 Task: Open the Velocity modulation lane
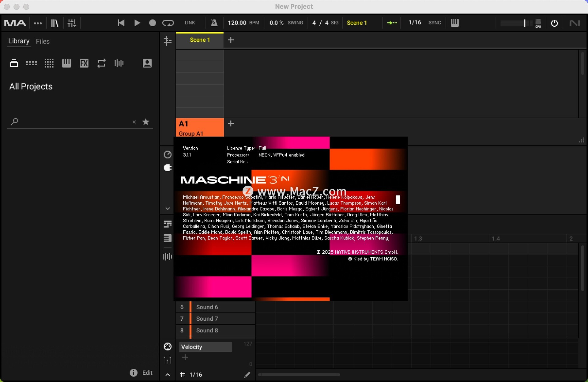[205, 347]
